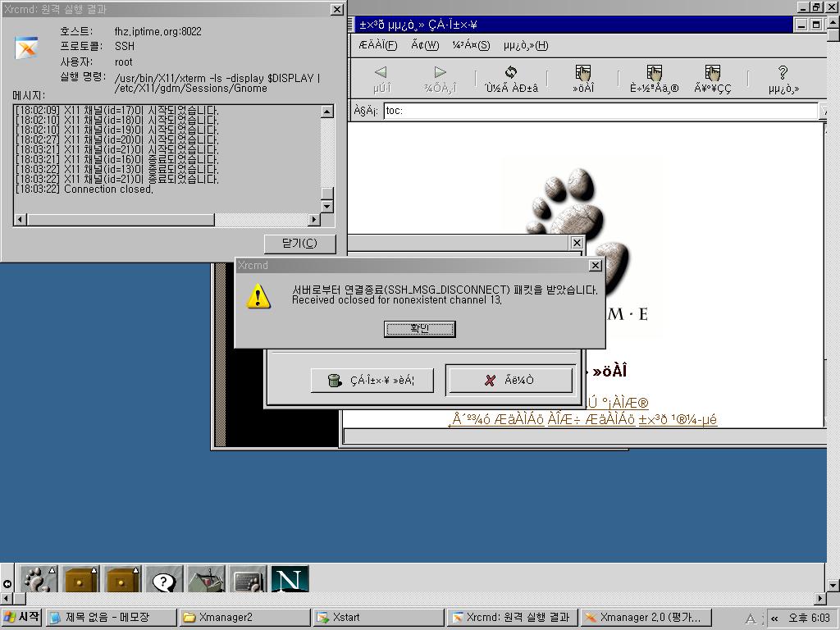This screenshot has height=630, width=840.
Task: Open the first brown drawer on GNOME panel
Action: tap(80, 579)
